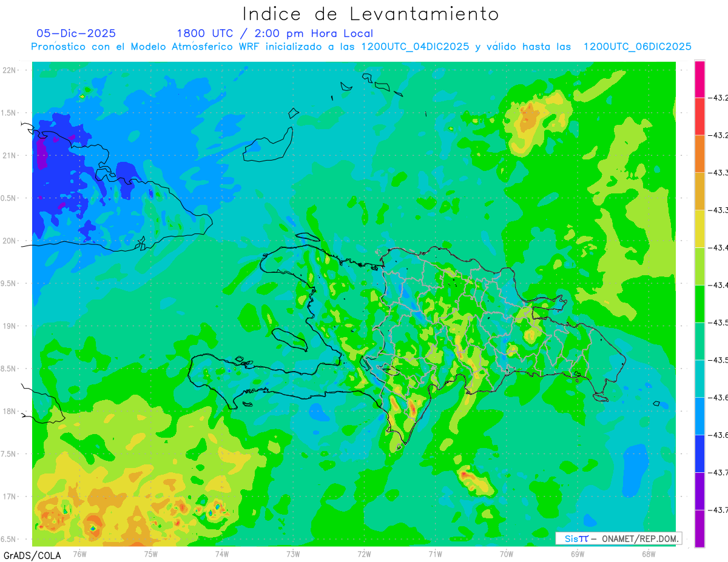
Task: Click the title 'Indice de Levantamiento'
Action: point(371,14)
